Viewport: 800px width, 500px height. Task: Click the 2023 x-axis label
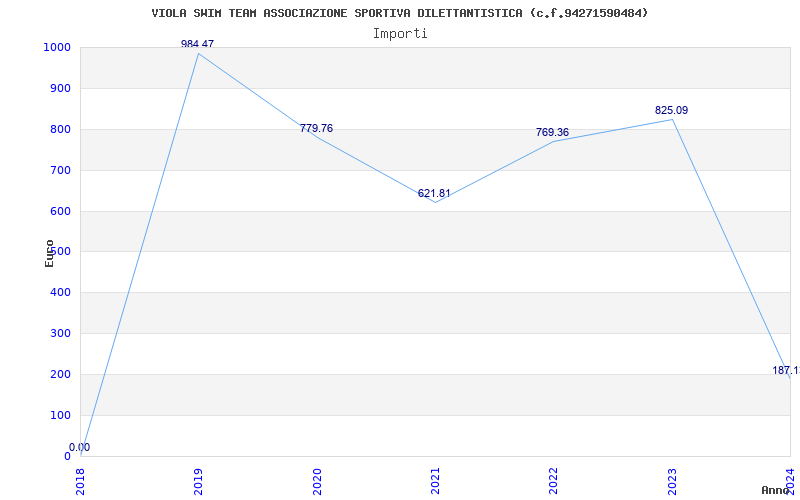pos(672,481)
